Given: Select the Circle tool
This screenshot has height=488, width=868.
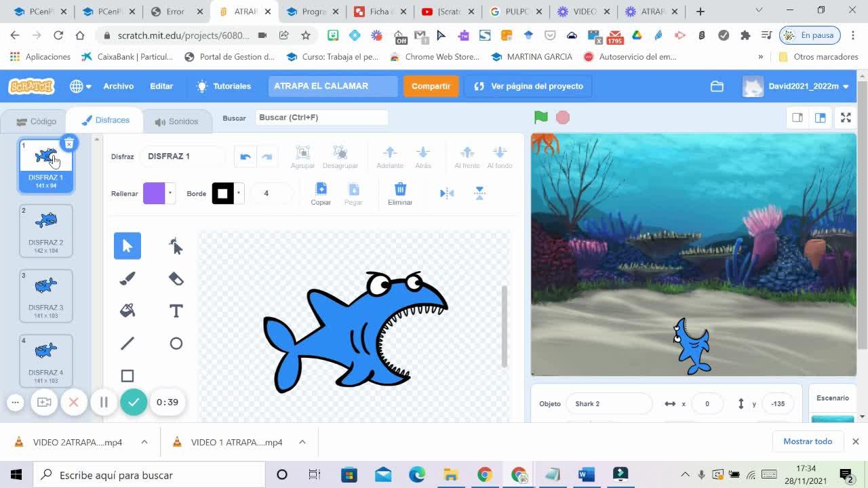Looking at the screenshot, I should 176,344.
